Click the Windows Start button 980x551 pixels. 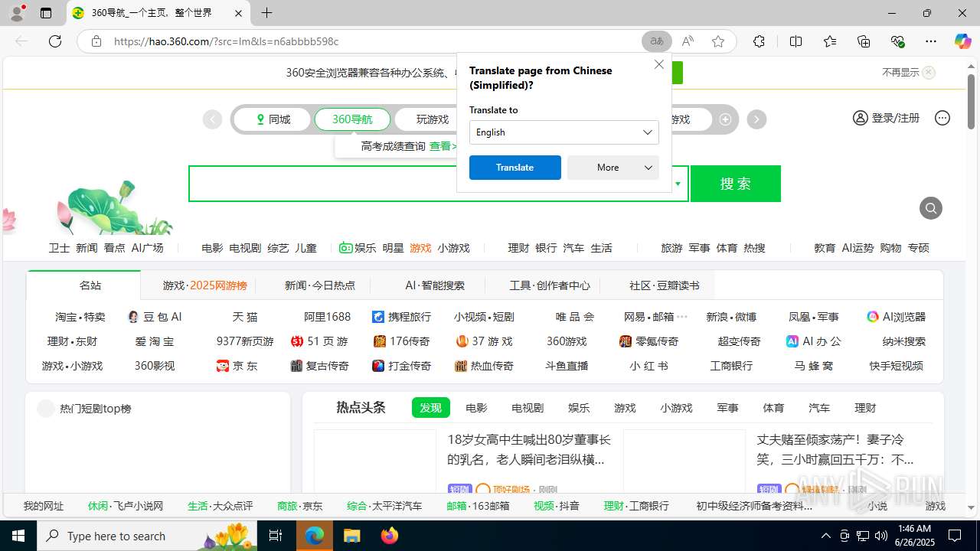point(18,536)
